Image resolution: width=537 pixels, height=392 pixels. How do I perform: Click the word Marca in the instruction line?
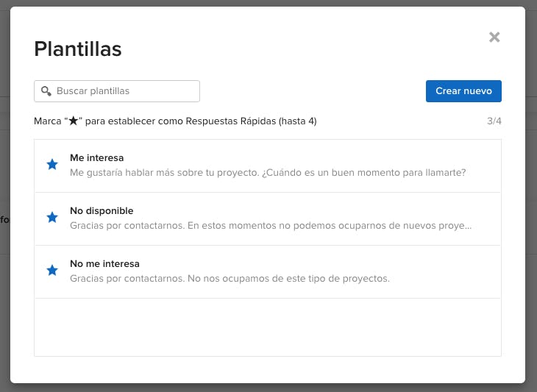(48, 121)
